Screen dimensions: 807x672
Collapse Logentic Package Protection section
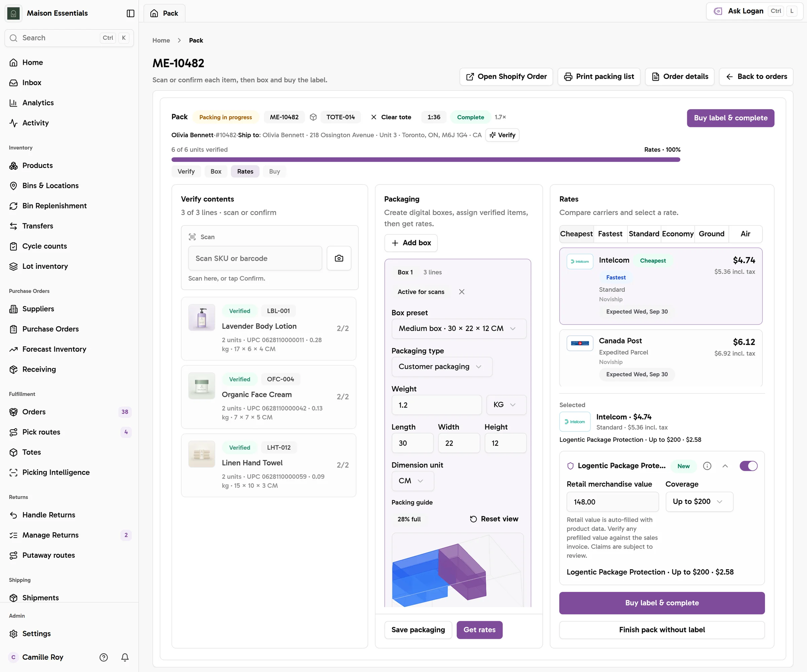pos(725,466)
